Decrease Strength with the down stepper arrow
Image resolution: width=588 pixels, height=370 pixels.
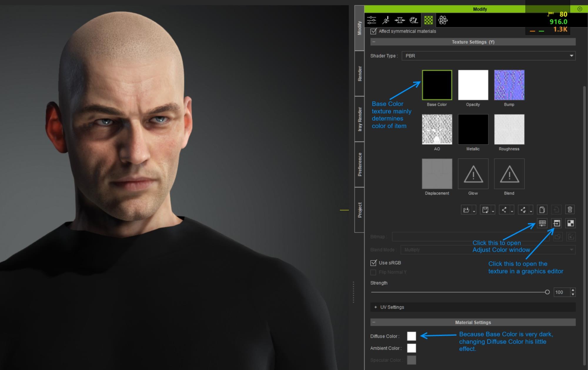point(573,294)
